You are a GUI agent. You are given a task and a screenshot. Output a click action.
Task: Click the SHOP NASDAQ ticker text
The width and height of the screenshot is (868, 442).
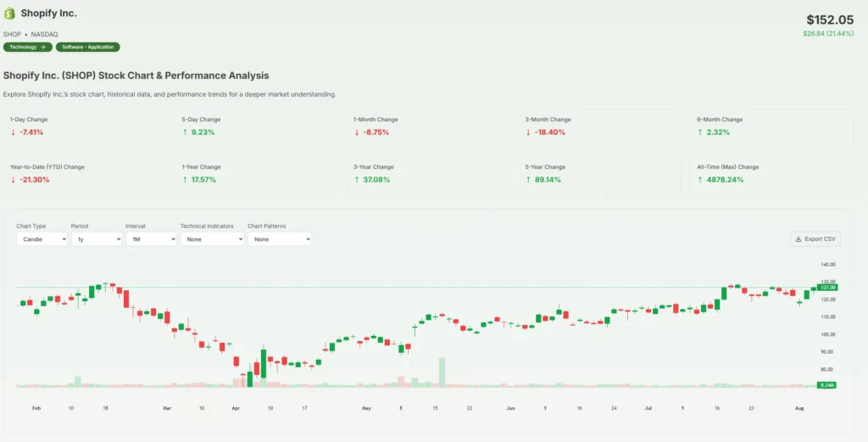pos(31,34)
